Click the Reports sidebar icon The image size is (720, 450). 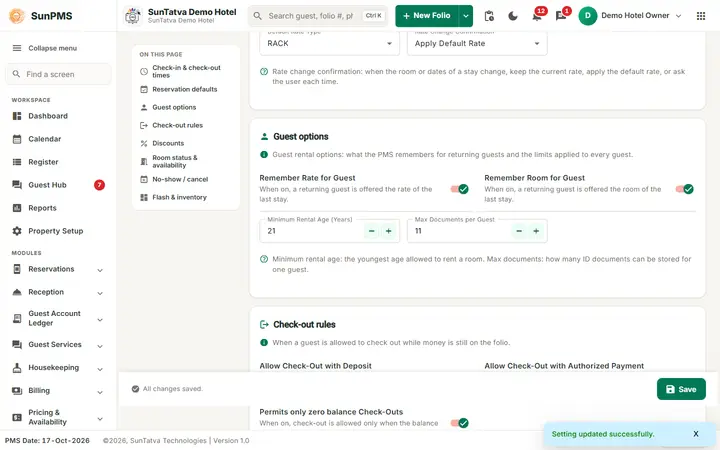point(17,208)
